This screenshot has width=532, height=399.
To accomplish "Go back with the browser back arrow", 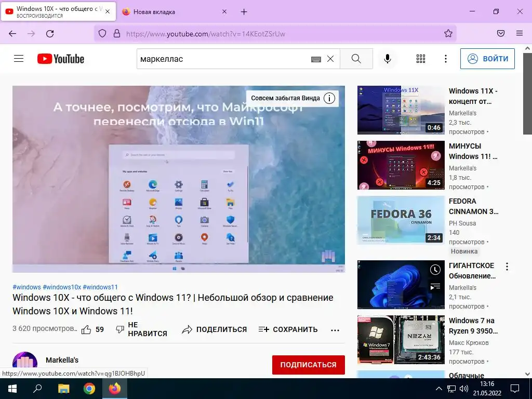I will (12, 34).
